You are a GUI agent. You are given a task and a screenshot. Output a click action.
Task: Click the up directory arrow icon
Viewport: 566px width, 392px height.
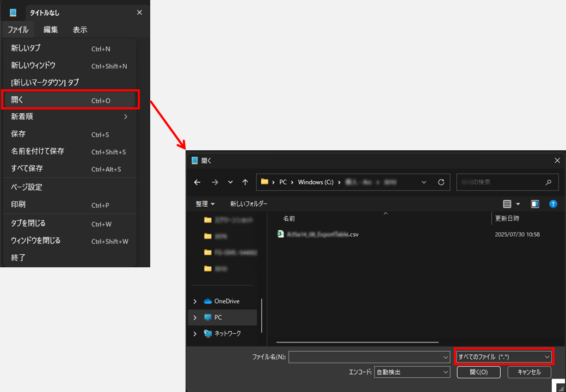coord(245,182)
